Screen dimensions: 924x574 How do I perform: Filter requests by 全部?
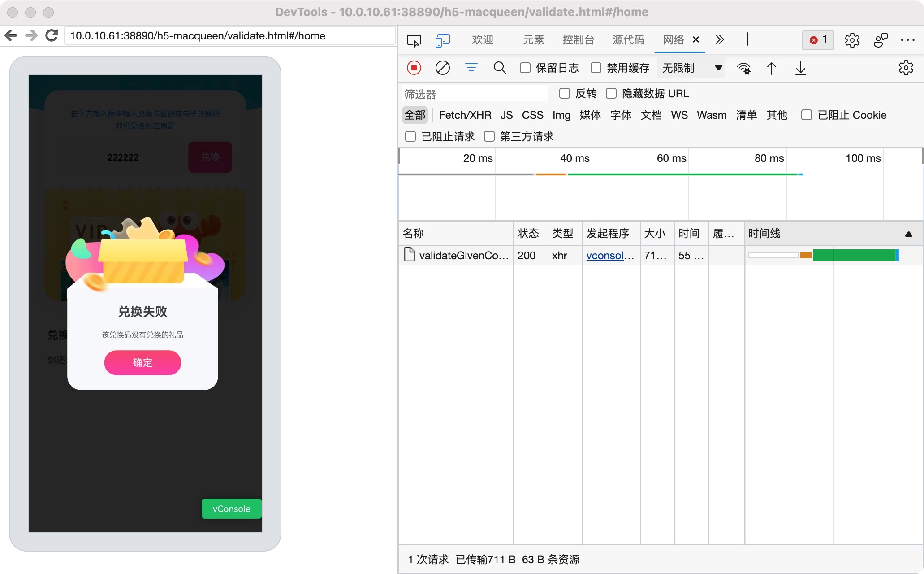tap(415, 115)
